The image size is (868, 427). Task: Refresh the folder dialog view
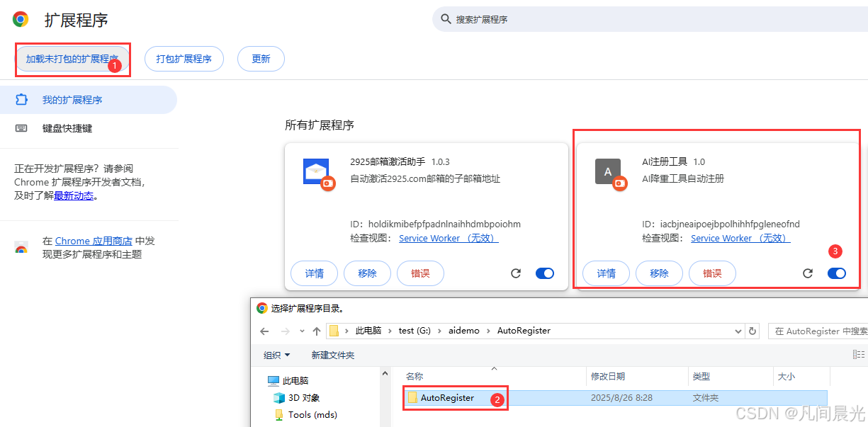[x=753, y=331]
